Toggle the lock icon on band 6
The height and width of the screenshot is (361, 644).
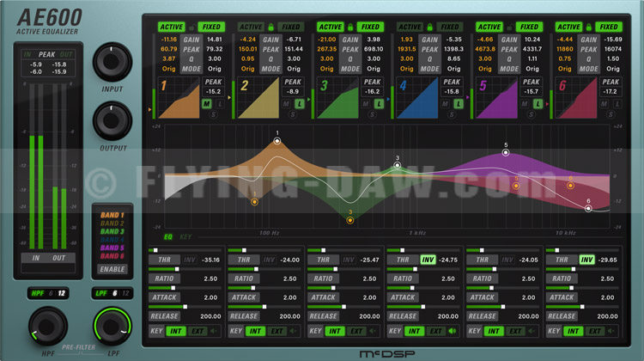[588, 28]
